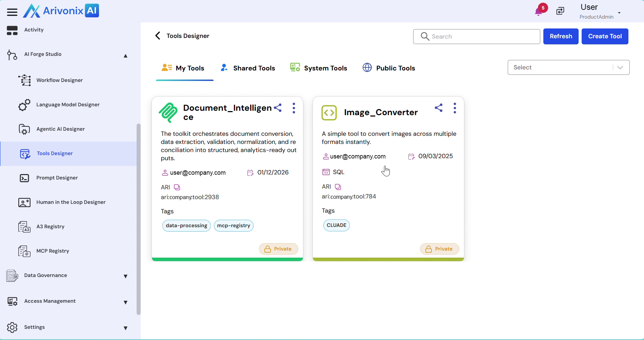Share the Image_Converter tool
Image resolution: width=644 pixels, height=340 pixels.
click(439, 108)
